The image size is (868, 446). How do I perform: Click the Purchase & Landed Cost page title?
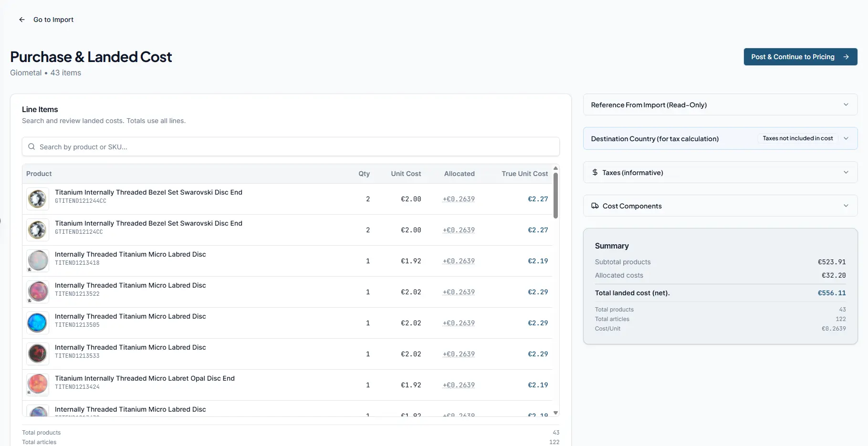coord(91,57)
